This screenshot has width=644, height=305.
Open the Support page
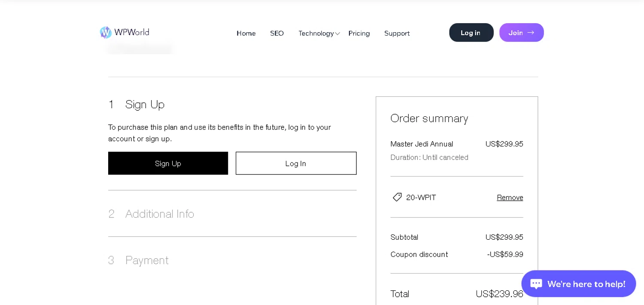[397, 33]
